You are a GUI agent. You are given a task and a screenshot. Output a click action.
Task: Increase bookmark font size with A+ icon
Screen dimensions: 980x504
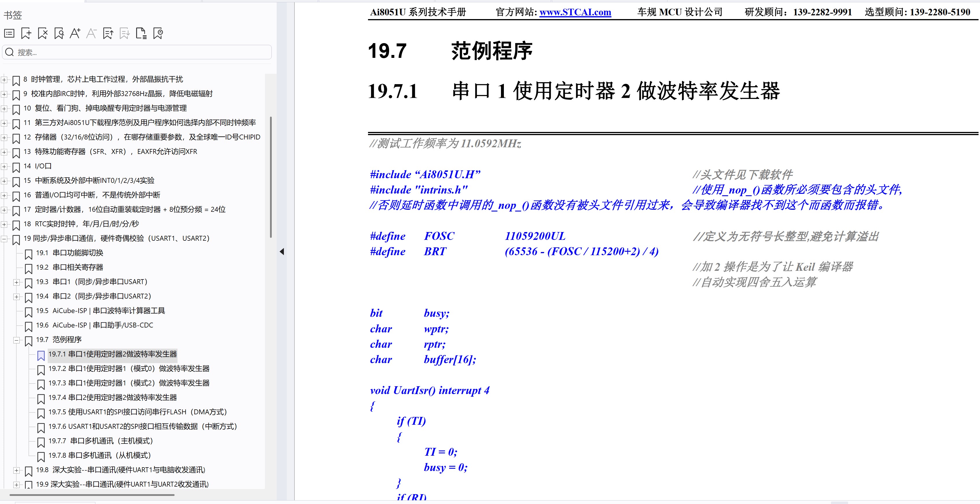click(75, 34)
